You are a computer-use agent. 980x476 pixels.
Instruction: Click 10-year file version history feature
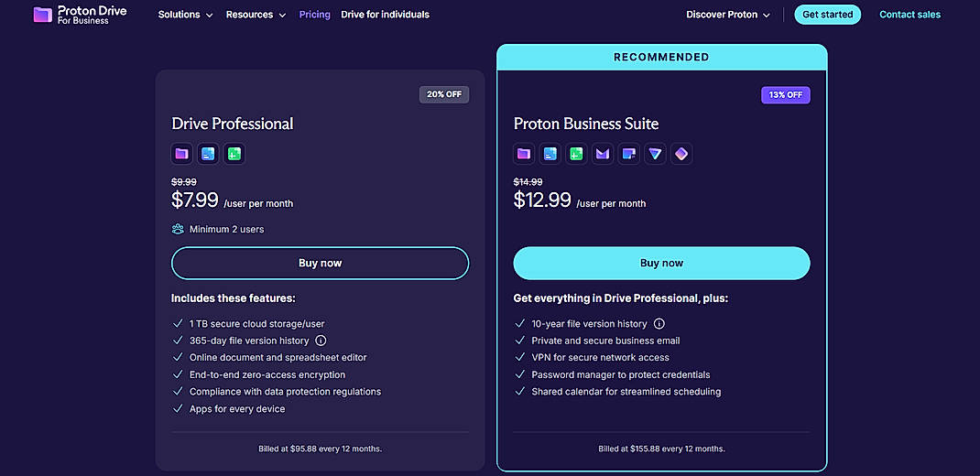pos(590,323)
